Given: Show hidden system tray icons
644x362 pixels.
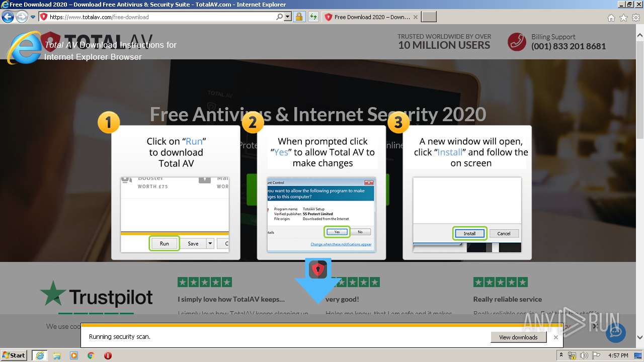Looking at the screenshot, I should pos(561,355).
